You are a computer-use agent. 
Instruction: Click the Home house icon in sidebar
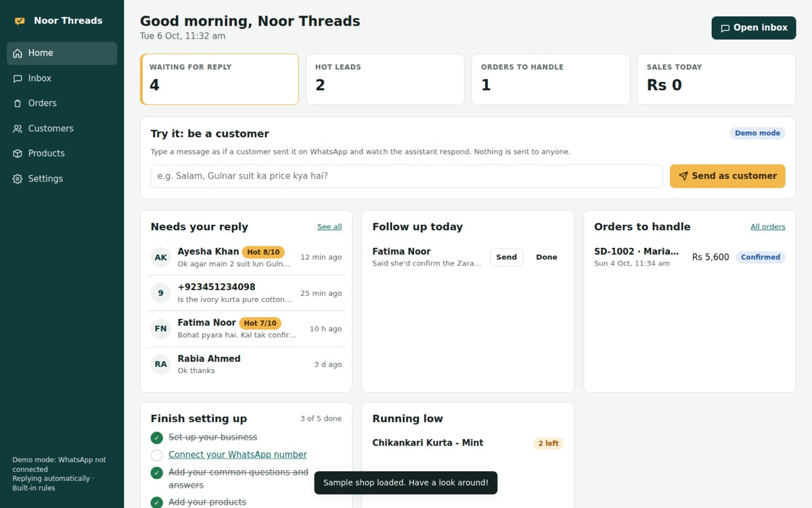tap(18, 54)
